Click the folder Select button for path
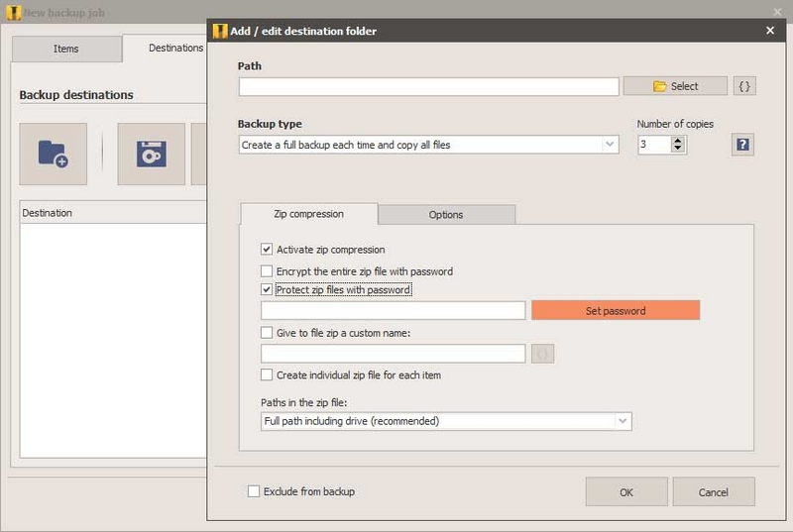 coord(675,86)
